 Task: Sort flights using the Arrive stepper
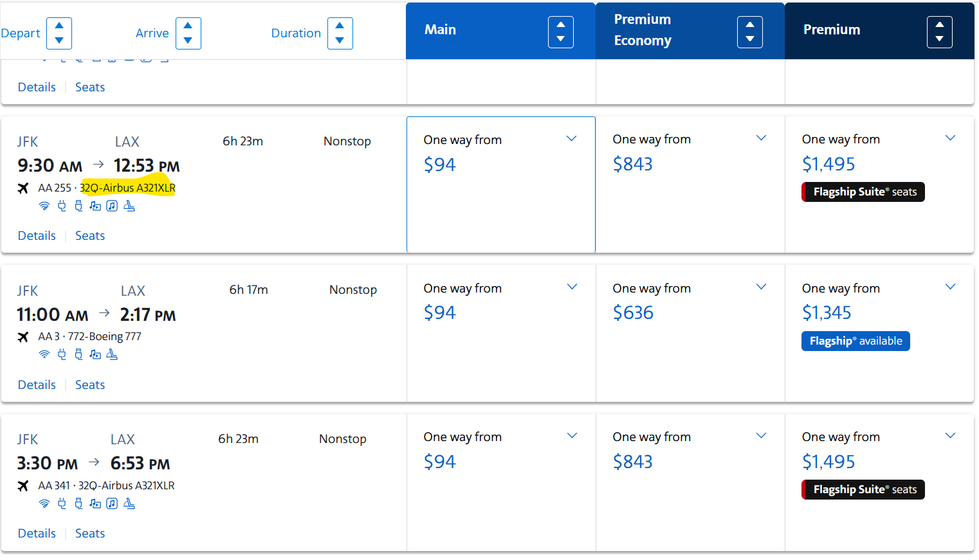188,33
